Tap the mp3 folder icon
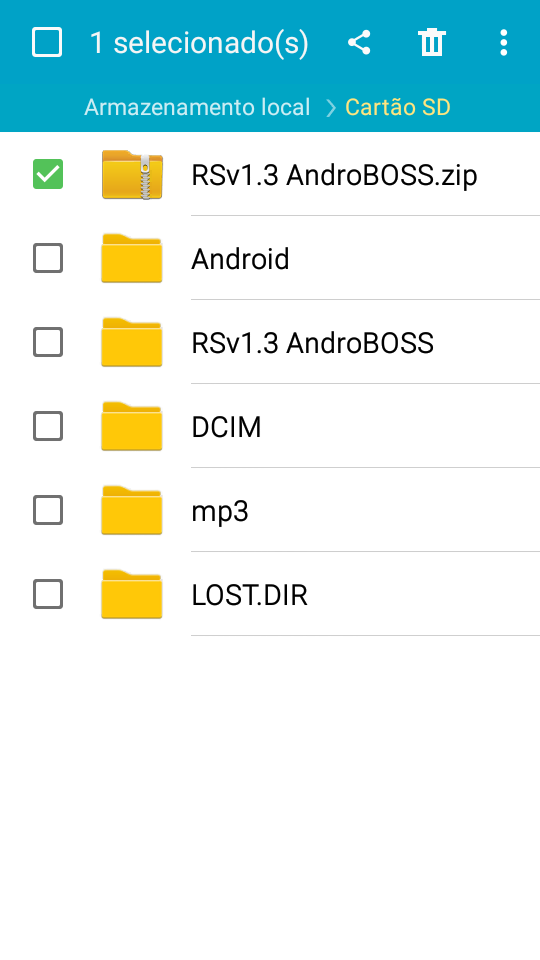 point(132,510)
